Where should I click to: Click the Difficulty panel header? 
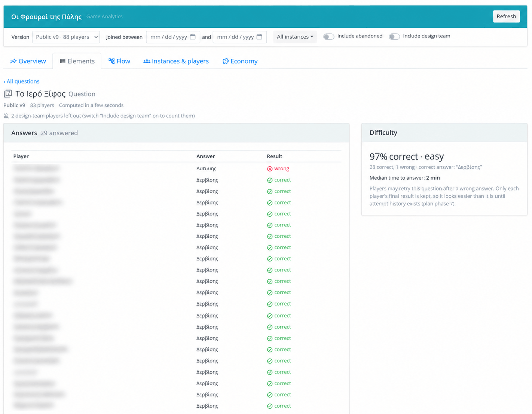444,133
